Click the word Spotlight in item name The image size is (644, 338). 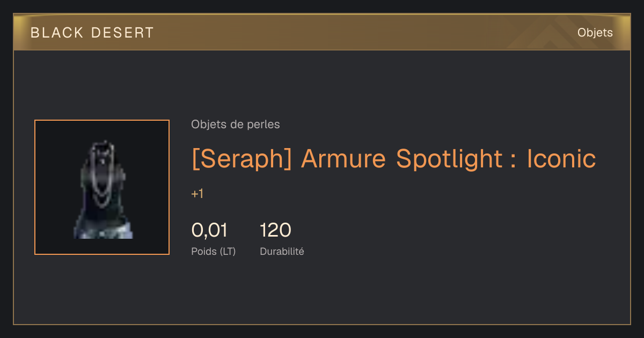(x=449, y=160)
